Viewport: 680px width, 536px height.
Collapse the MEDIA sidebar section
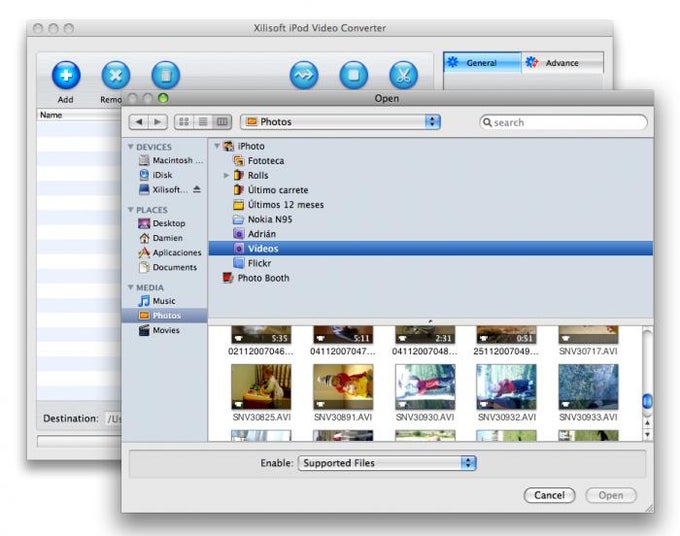(x=131, y=288)
